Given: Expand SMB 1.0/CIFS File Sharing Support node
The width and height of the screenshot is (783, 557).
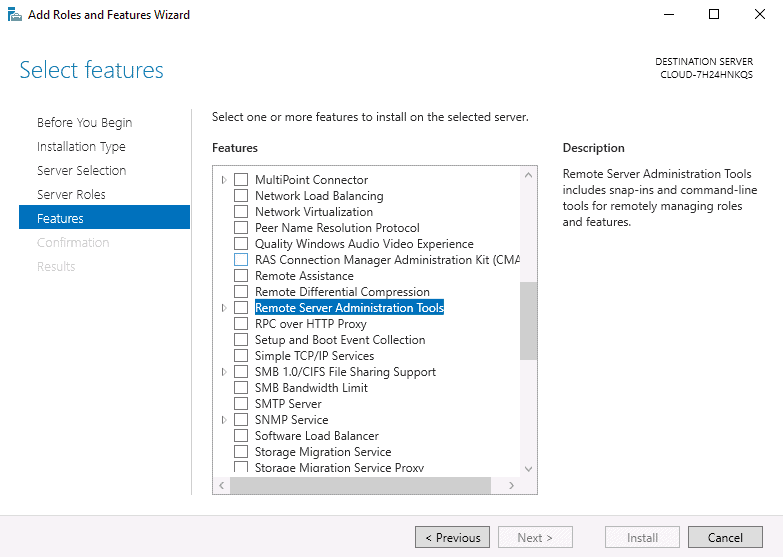Looking at the screenshot, I should [x=224, y=371].
